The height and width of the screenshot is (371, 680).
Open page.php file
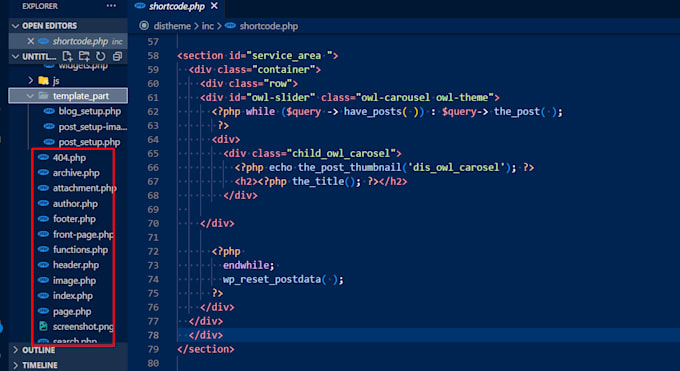pyautogui.click(x=72, y=311)
